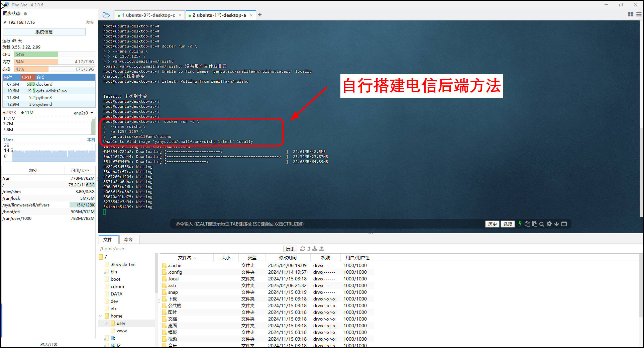
Task: Select the 桌面 folder row
Action: pyautogui.click(x=267, y=326)
